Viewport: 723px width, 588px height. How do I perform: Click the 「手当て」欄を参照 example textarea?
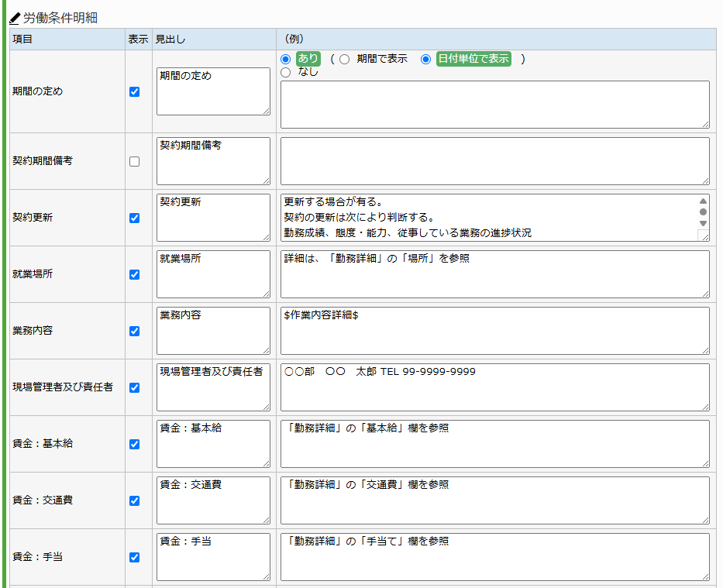494,557
